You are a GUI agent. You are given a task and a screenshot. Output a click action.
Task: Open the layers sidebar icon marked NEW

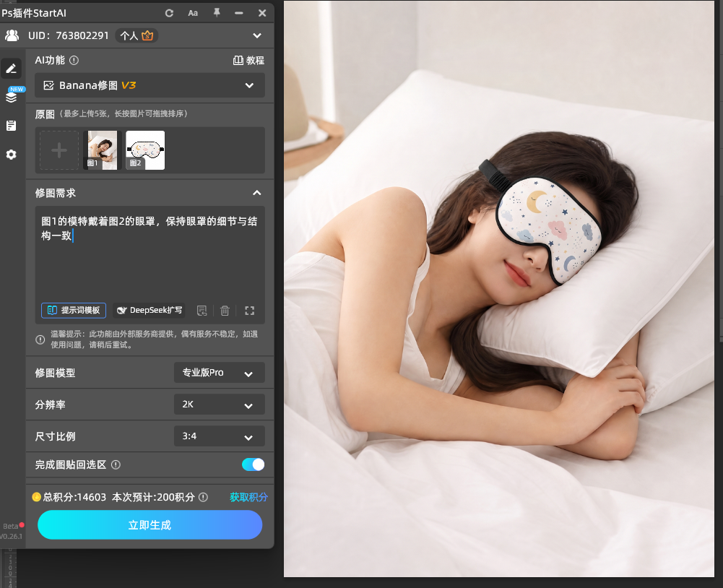click(12, 96)
